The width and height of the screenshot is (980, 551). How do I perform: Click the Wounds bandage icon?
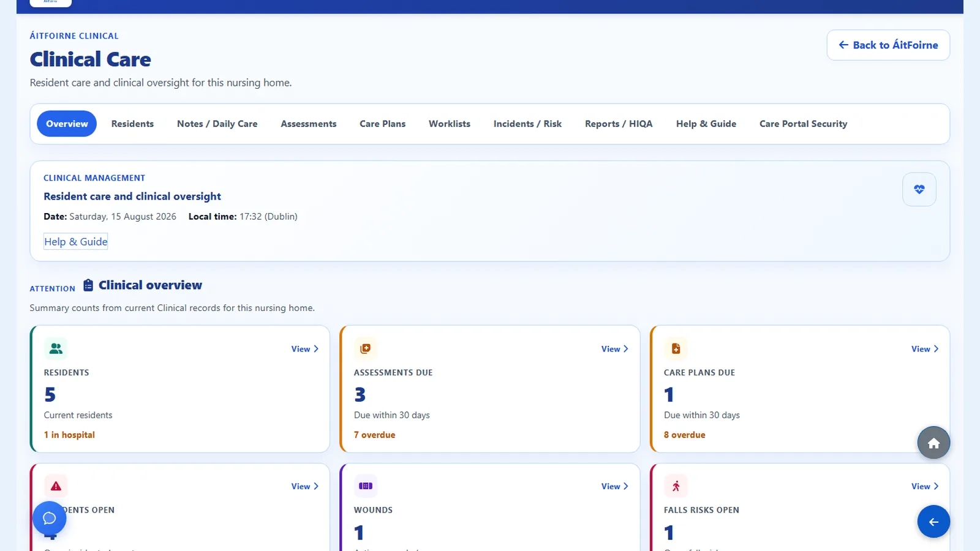click(366, 486)
